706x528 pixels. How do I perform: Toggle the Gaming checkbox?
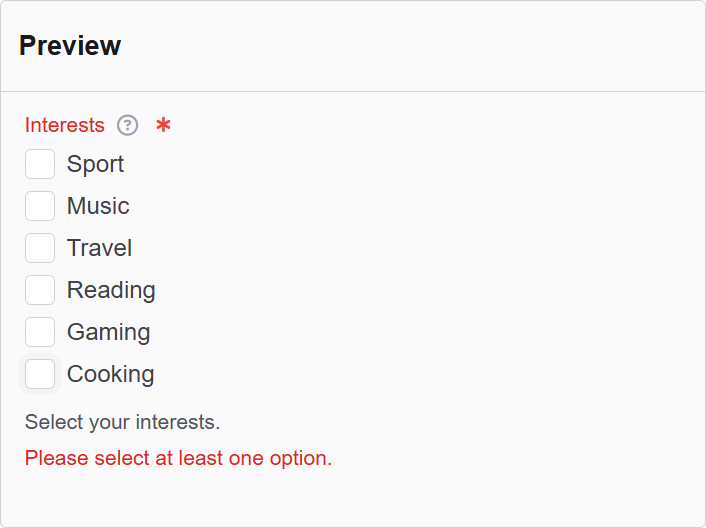pyautogui.click(x=40, y=332)
